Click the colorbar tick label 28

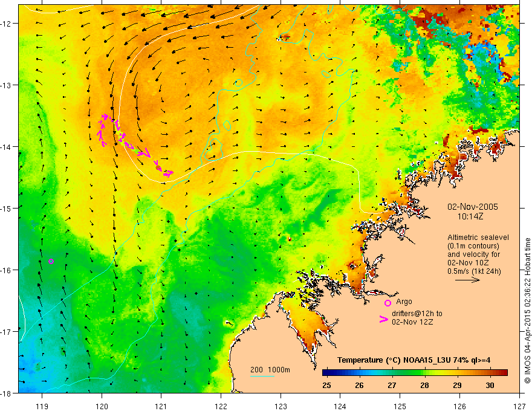pyautogui.click(x=424, y=386)
